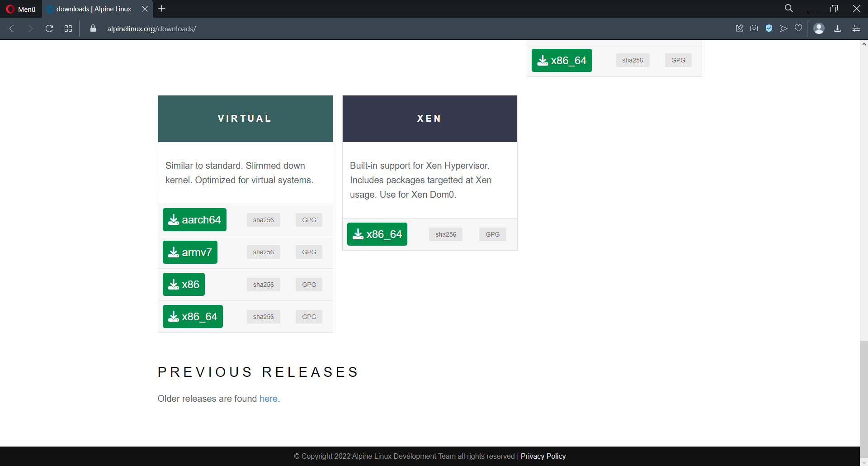Open GPG signature for Virtual armv7
The height and width of the screenshot is (466, 868).
click(309, 252)
